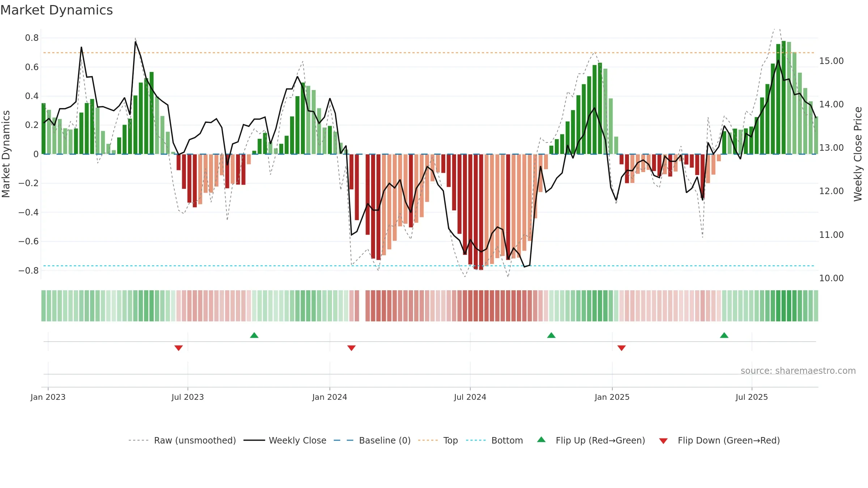Click the 11.00 right axis price label
Image resolution: width=868 pixels, height=488 pixels.
point(831,235)
